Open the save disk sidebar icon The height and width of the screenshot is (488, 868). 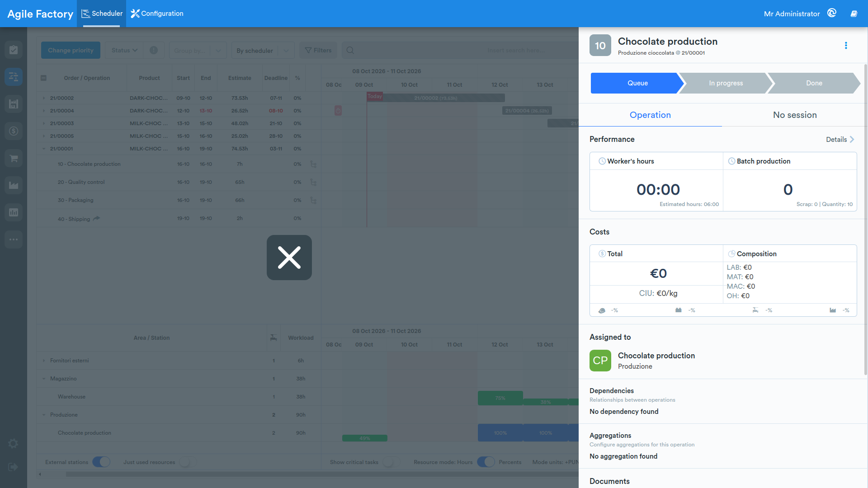[14, 104]
